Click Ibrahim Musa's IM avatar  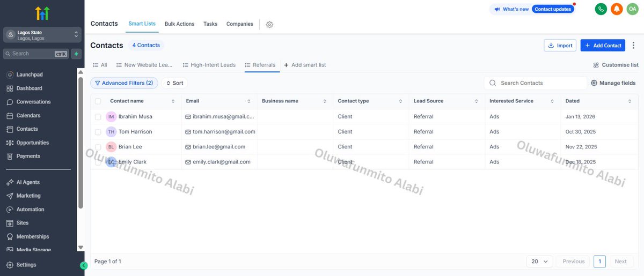coord(111,117)
